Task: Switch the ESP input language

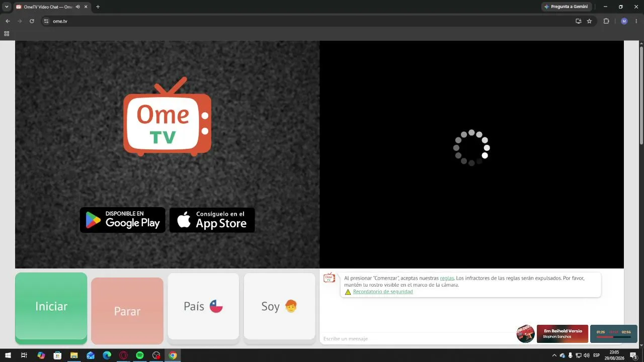Action: pos(597,355)
